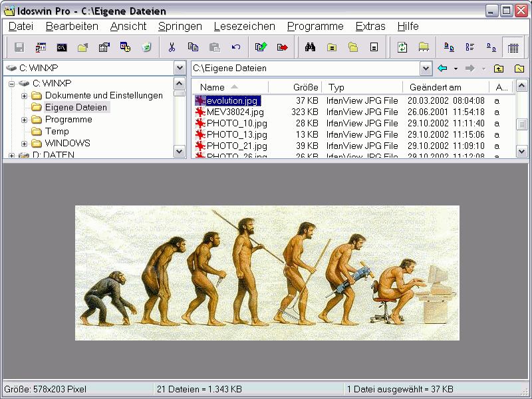Click the move-to icon with red arrow

282,47
